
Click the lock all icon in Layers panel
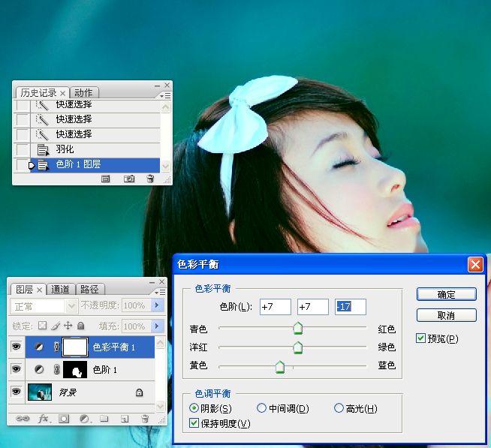(x=80, y=326)
